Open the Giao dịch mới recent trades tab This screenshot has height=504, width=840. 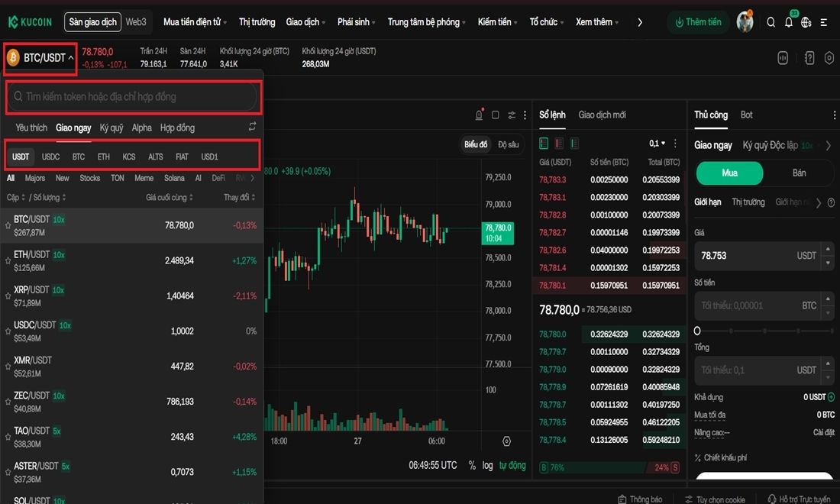[603, 115]
